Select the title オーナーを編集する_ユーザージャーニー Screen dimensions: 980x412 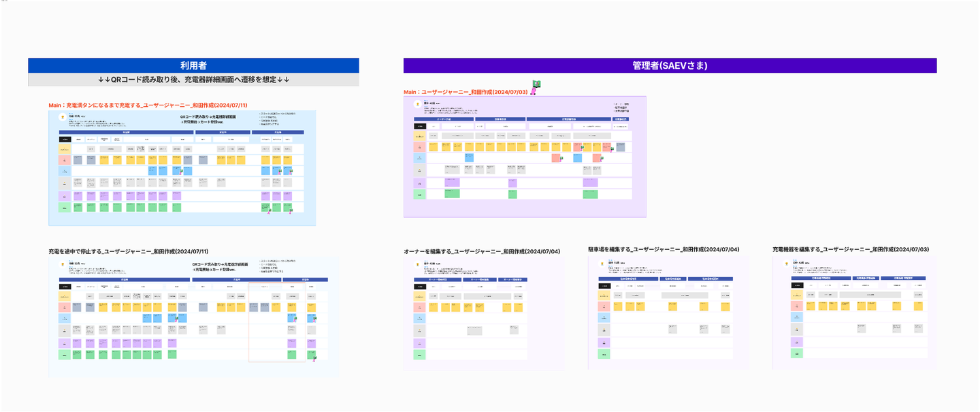tap(482, 252)
